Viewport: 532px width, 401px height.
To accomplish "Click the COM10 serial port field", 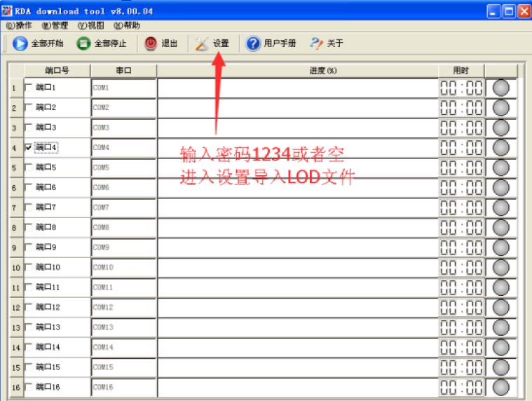I will [x=124, y=268].
